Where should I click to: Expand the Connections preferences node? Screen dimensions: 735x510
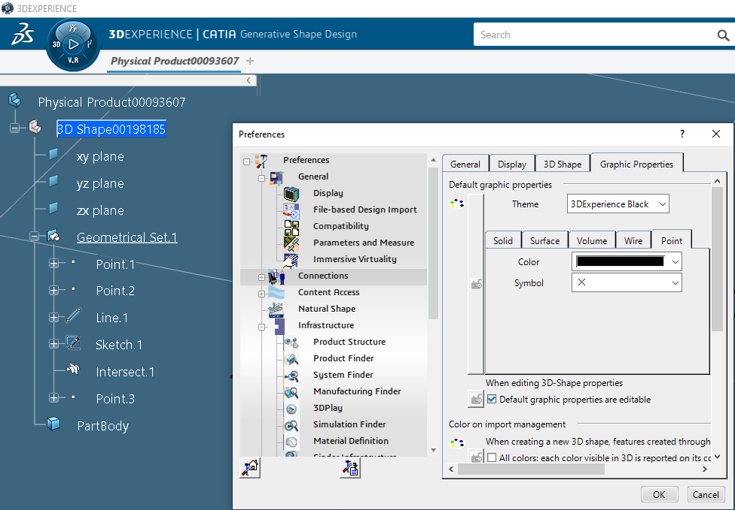tap(262, 278)
